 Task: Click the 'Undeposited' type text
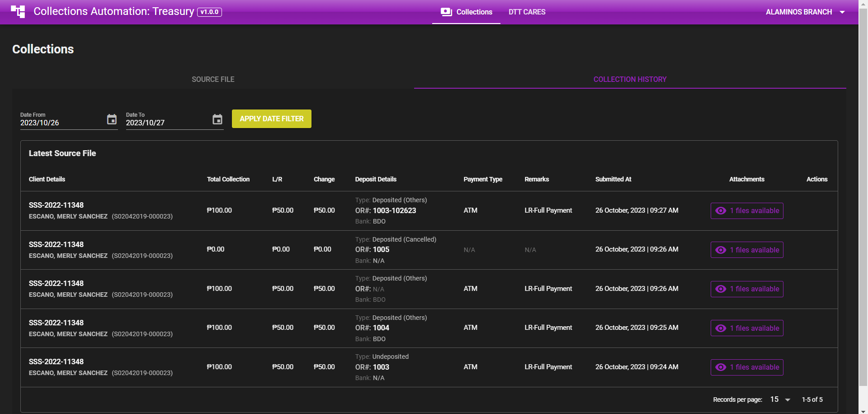(391, 357)
